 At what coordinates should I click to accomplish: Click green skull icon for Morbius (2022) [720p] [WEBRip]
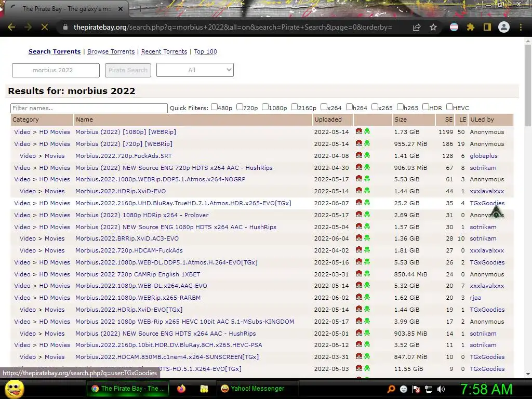tap(367, 143)
